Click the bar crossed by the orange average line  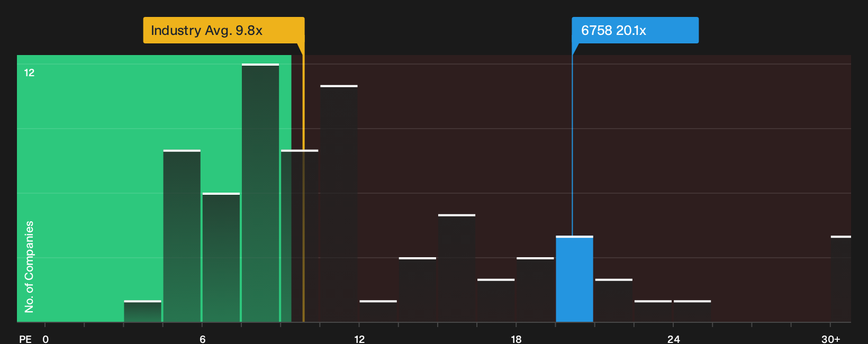(x=300, y=236)
